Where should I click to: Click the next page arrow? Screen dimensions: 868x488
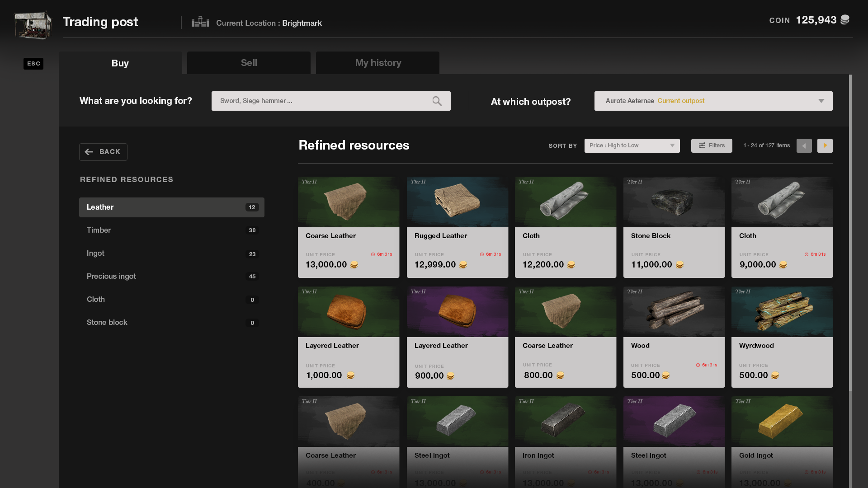click(x=825, y=145)
